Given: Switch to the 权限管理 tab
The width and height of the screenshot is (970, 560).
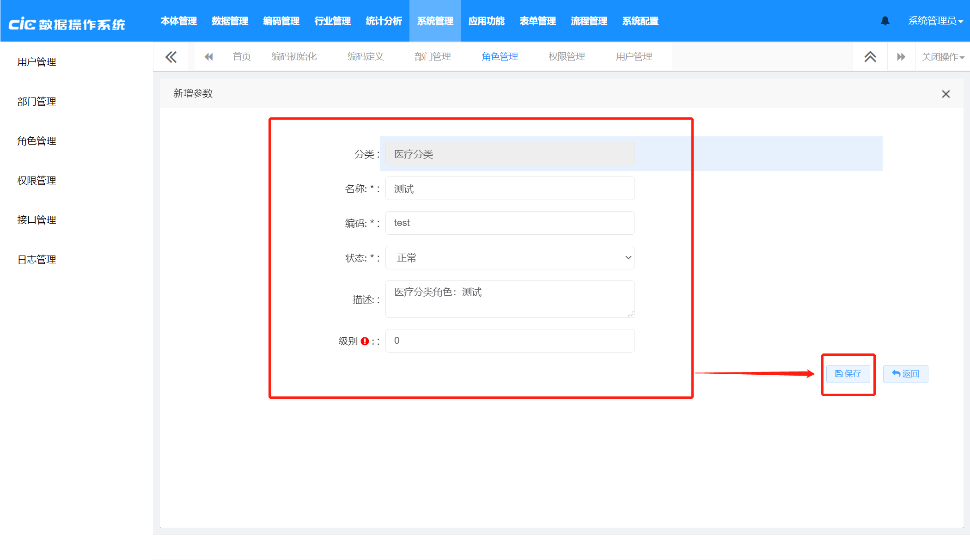Looking at the screenshot, I should point(567,57).
